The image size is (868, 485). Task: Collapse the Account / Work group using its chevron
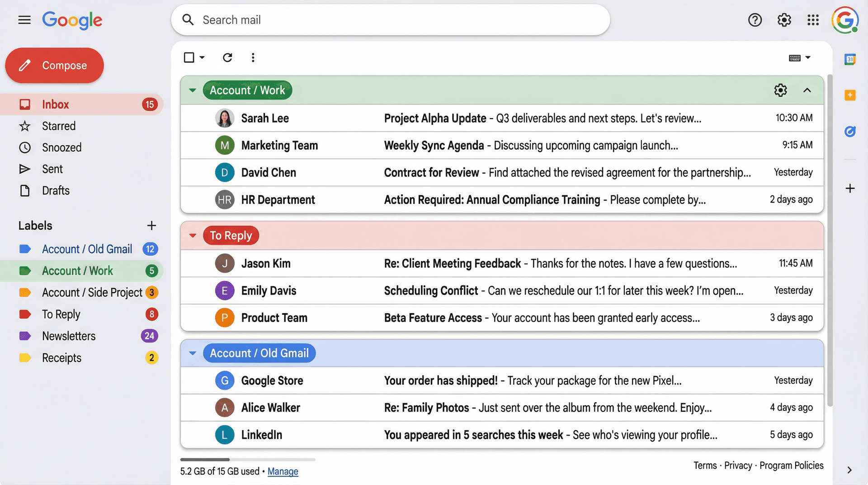point(807,90)
